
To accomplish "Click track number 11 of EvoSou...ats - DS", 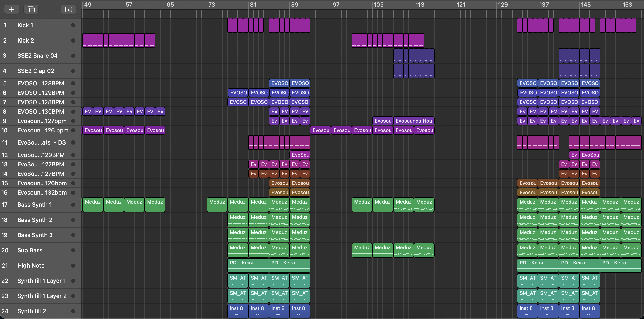I will (x=5, y=143).
